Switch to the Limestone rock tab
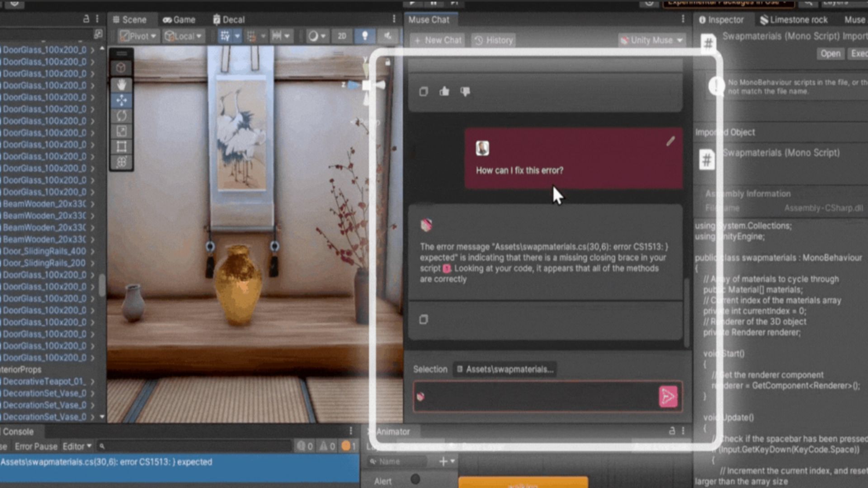The image size is (868, 488). (x=794, y=20)
